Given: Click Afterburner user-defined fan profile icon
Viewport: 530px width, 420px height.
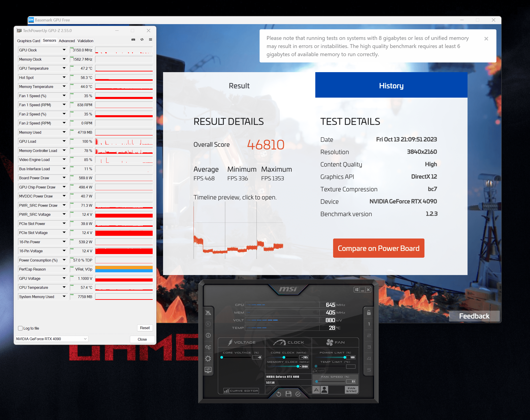Looking at the screenshot, I should [325, 390].
